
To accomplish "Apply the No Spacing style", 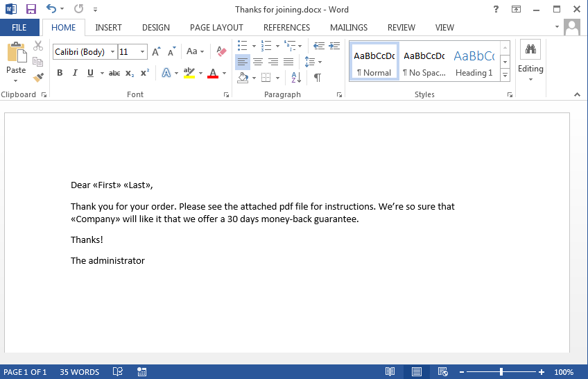I will 424,62.
